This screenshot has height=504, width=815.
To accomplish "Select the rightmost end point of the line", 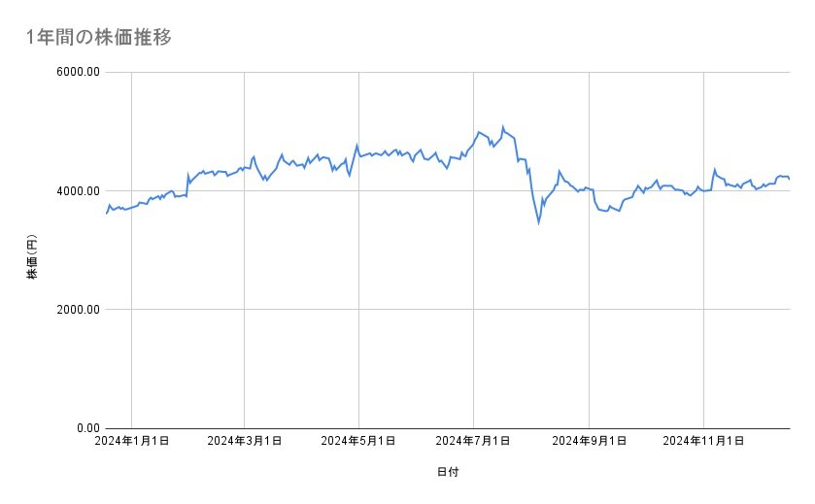I will (789, 179).
